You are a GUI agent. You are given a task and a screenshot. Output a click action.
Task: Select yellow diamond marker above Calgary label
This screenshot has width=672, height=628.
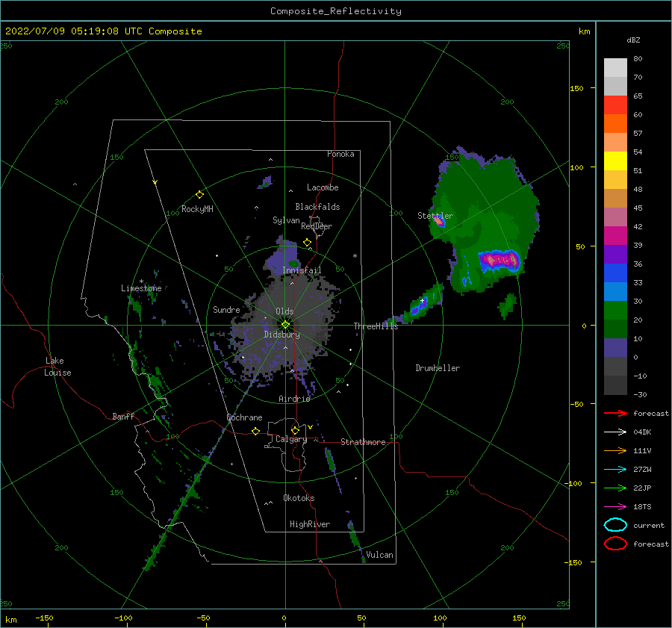(x=295, y=430)
